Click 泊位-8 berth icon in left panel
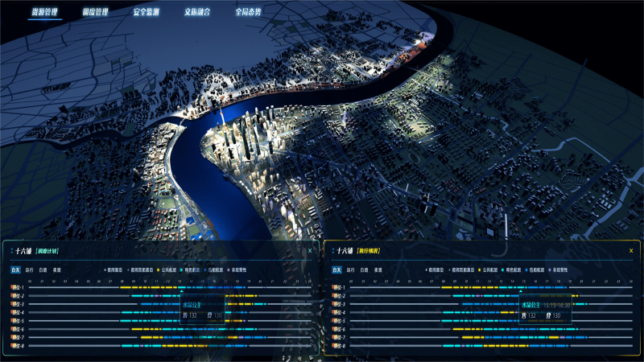Screen dimensions: 644x362 [x=13, y=346]
